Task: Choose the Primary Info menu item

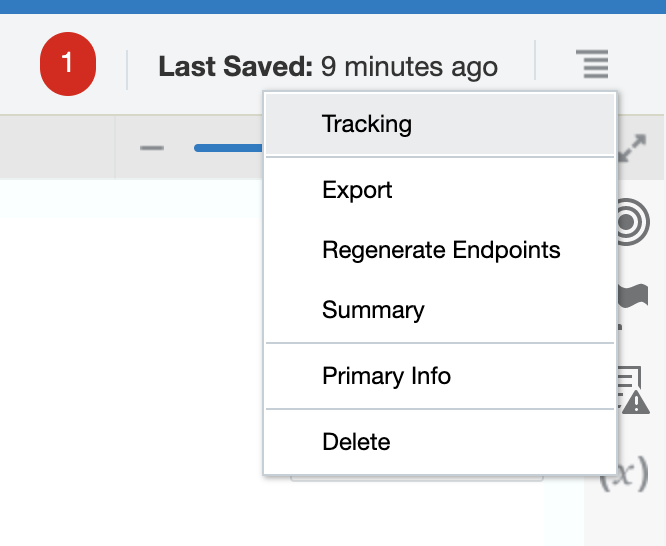Action: click(x=386, y=376)
